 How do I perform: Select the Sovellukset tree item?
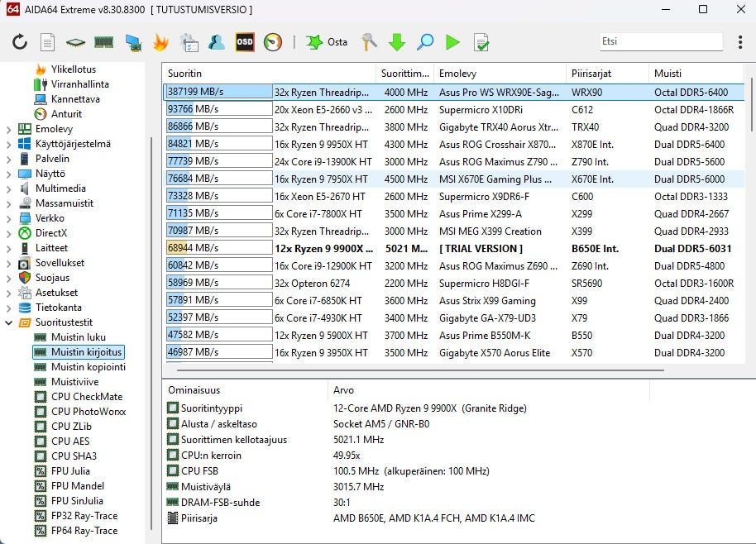[60, 263]
